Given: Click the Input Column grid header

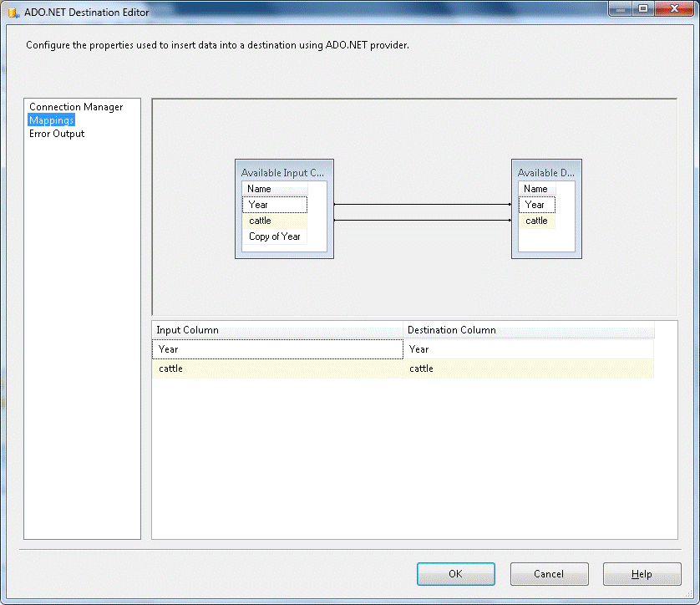Looking at the screenshot, I should (277, 330).
